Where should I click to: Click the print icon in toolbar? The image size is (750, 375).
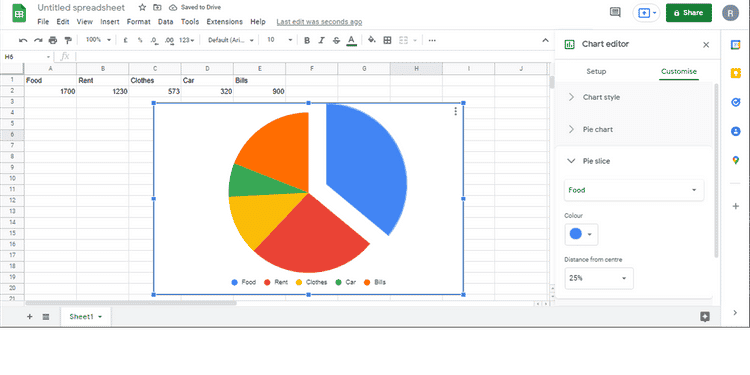pos(53,41)
